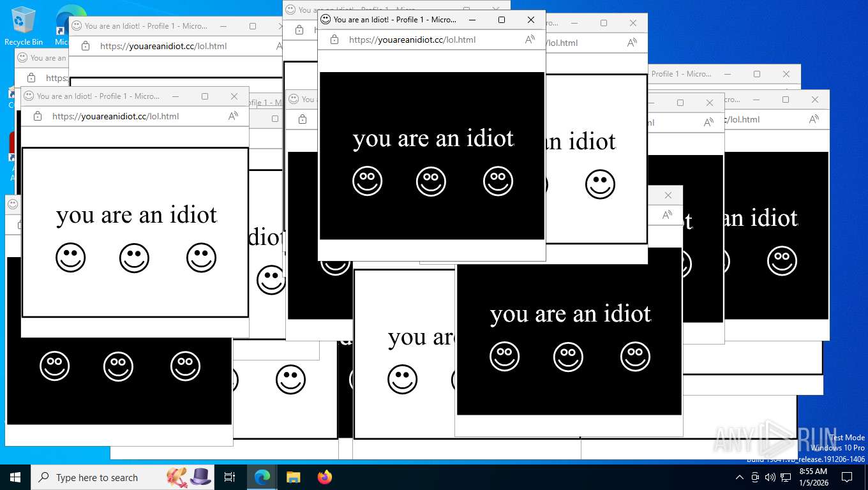Viewport: 868px width, 490px height.
Task: Click the 'you are an idiot' headline in the frontmost black popup
Action: click(x=433, y=138)
